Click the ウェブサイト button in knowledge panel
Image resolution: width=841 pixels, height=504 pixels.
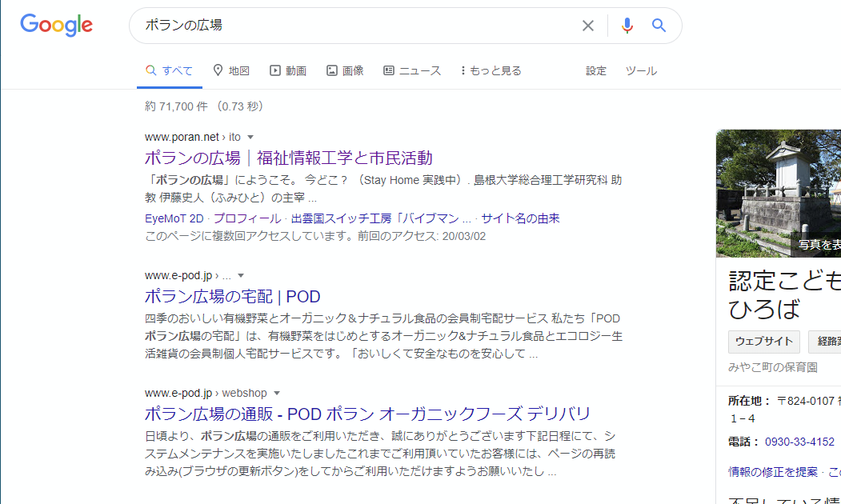click(x=763, y=342)
